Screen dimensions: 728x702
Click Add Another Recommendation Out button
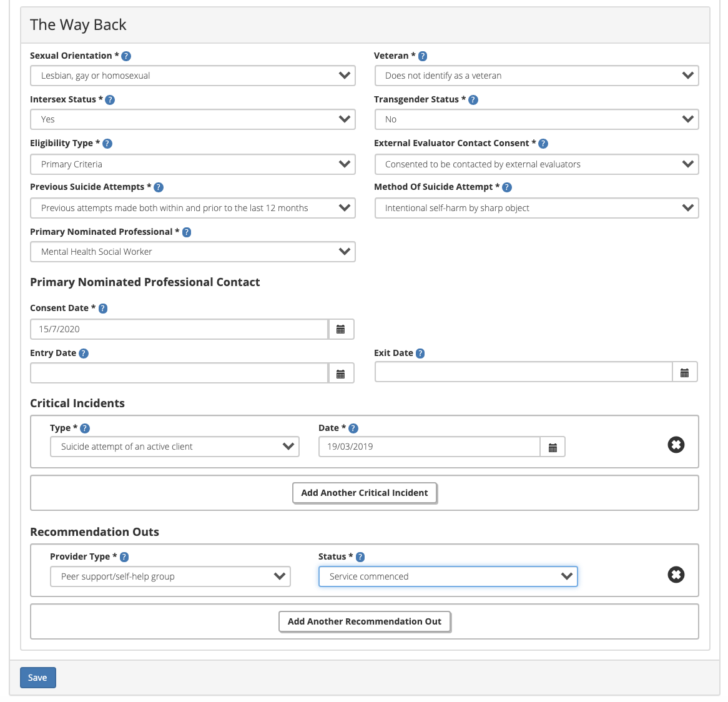coord(365,621)
